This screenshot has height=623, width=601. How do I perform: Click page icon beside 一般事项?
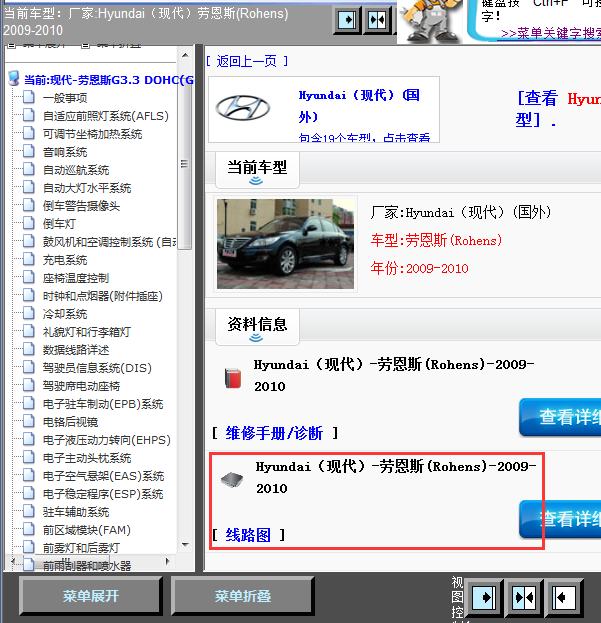(x=29, y=97)
